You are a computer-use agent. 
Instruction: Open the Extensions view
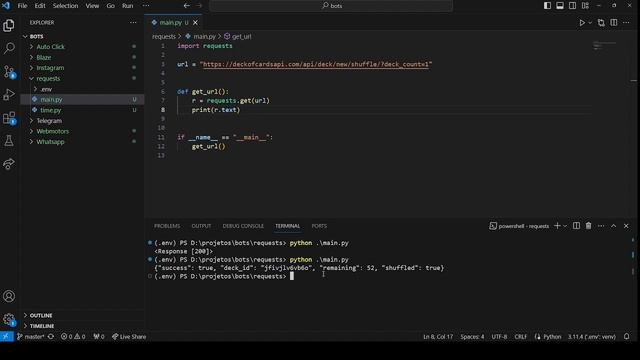pos(9,118)
